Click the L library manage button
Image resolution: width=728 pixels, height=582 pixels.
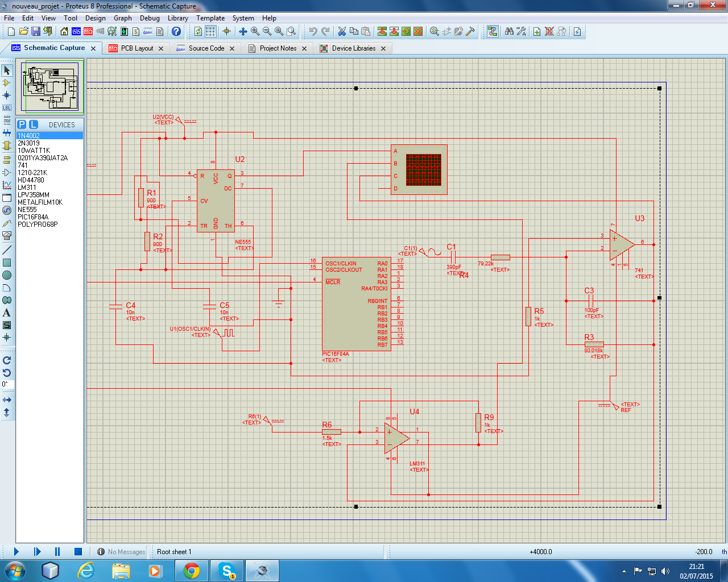34,124
